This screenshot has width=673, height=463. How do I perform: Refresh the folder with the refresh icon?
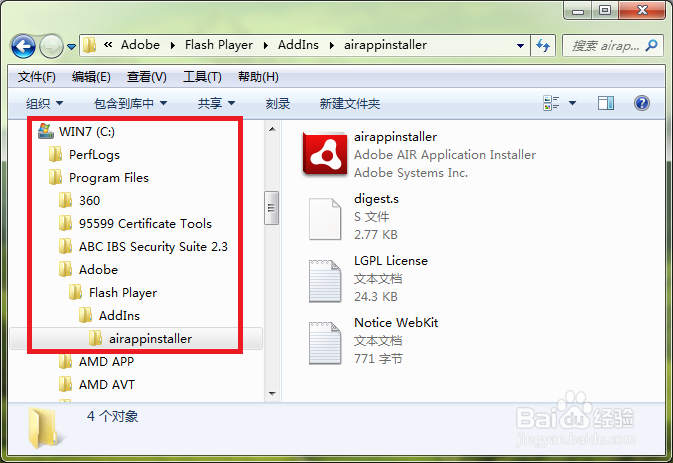tap(543, 45)
